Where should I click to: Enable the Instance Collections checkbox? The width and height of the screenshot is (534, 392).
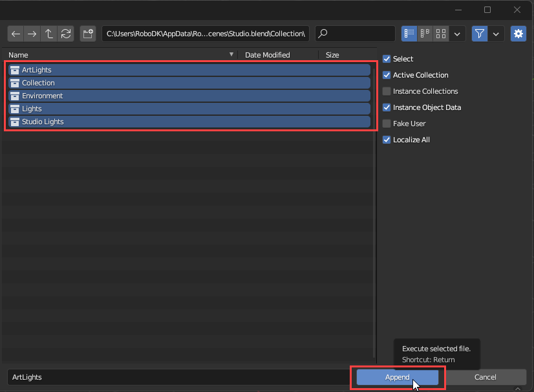(387, 91)
